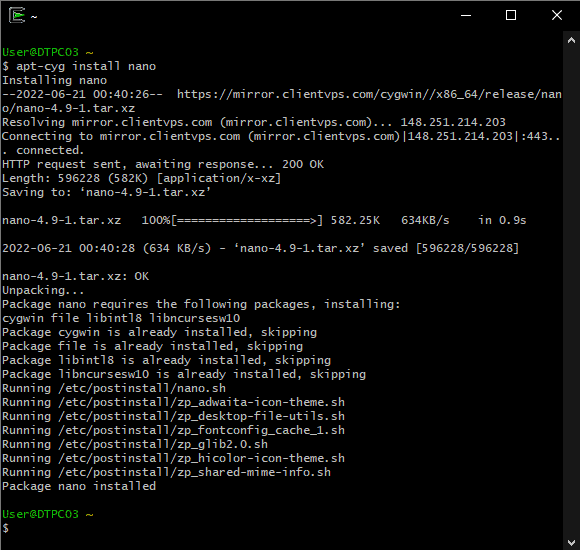Click the empty $ prompt at bottom
This screenshot has width=580, height=550.
pyautogui.click(x=6, y=528)
